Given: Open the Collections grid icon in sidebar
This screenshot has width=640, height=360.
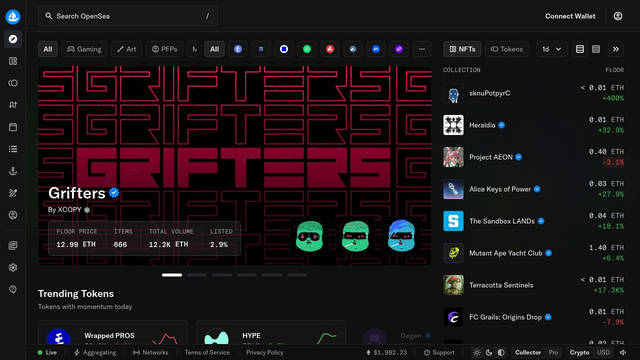Looking at the screenshot, I should tap(13, 61).
